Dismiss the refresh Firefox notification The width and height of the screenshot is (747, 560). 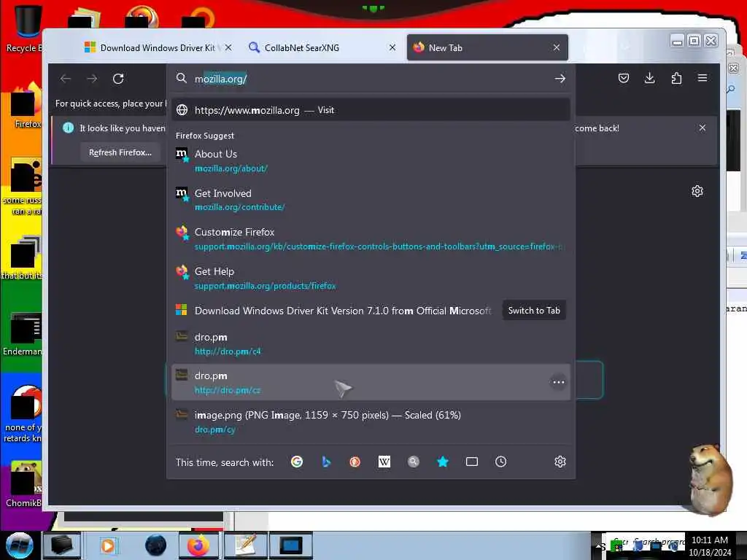703,128
